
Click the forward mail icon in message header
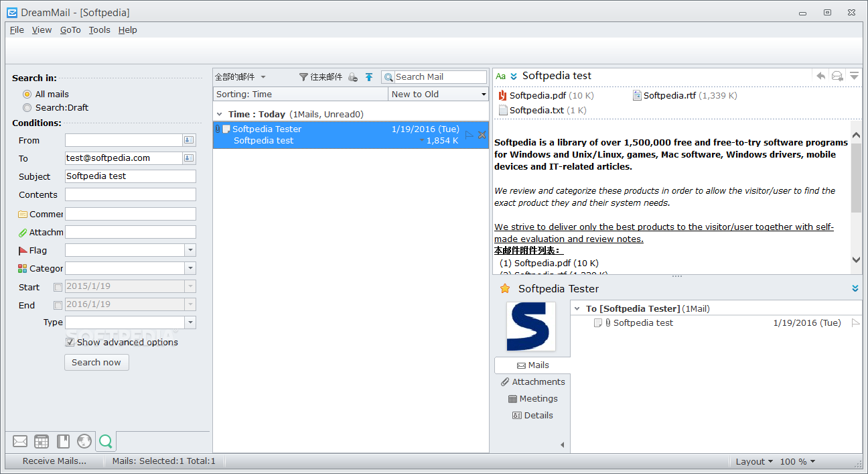click(837, 76)
